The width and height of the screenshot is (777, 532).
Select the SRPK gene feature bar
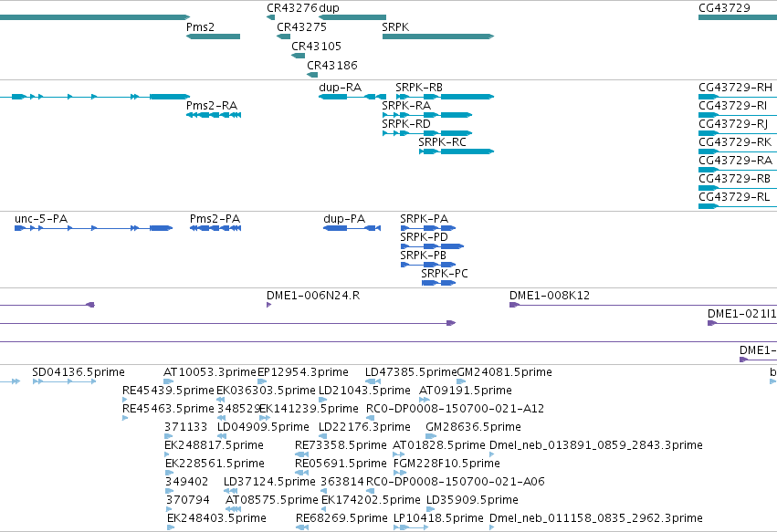(x=438, y=37)
